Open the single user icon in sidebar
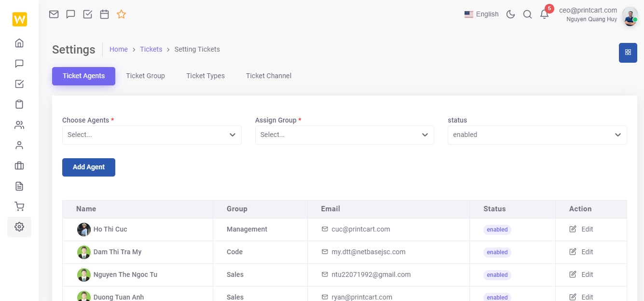644x301 pixels. tap(19, 145)
